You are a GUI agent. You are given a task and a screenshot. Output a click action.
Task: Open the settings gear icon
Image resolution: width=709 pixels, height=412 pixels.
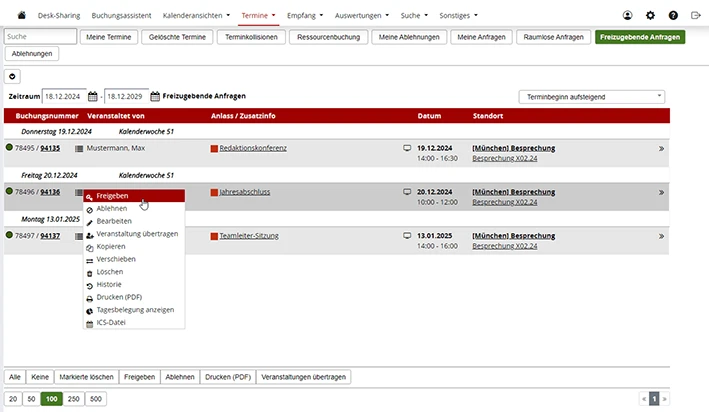pyautogui.click(x=650, y=15)
